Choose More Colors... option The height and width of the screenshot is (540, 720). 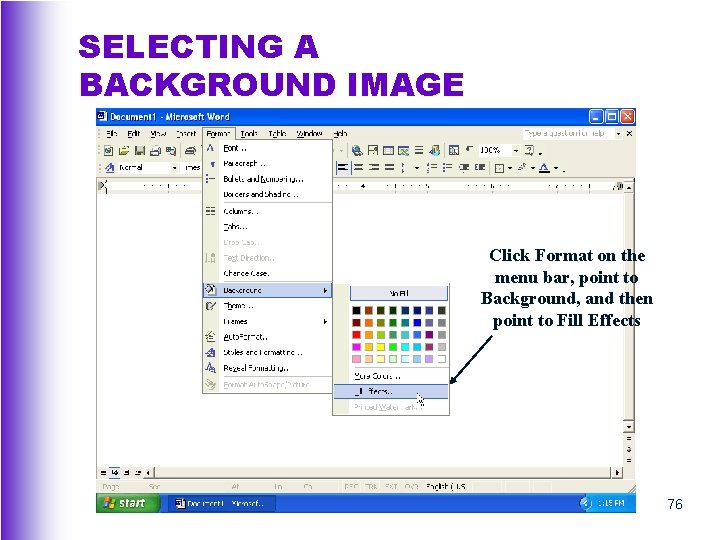coord(391,376)
